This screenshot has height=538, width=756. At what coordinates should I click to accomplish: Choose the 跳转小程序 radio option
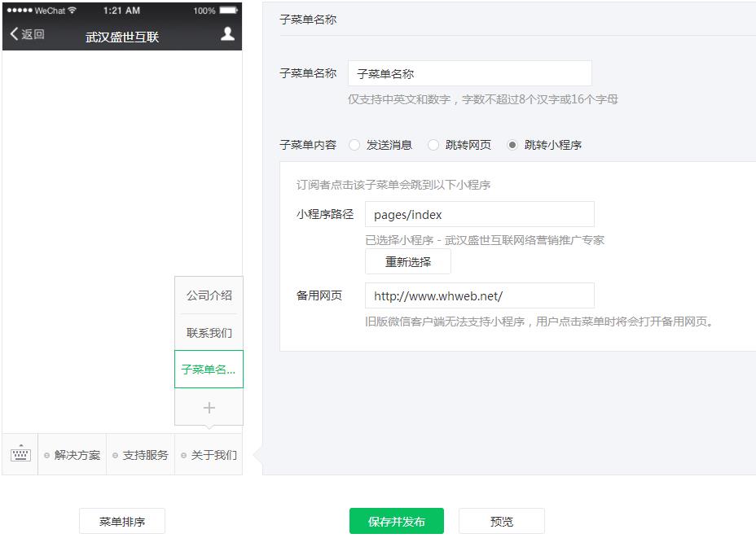[x=512, y=145]
